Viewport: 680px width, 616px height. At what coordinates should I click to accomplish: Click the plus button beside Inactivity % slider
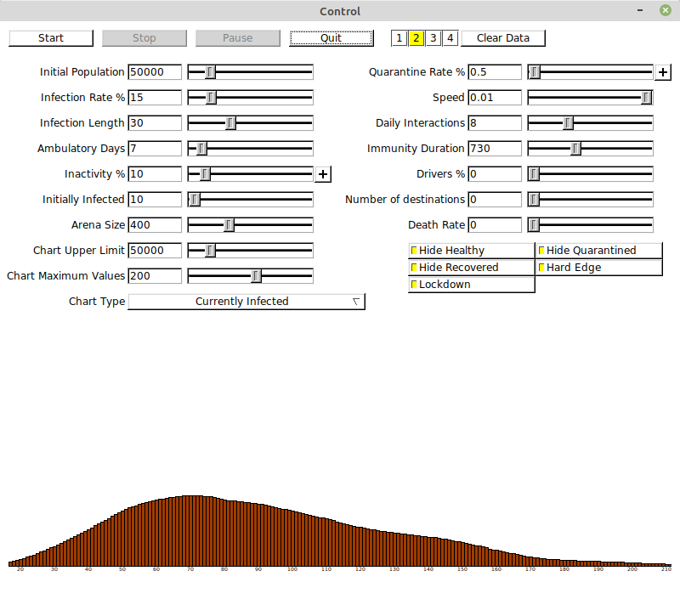[x=323, y=174]
